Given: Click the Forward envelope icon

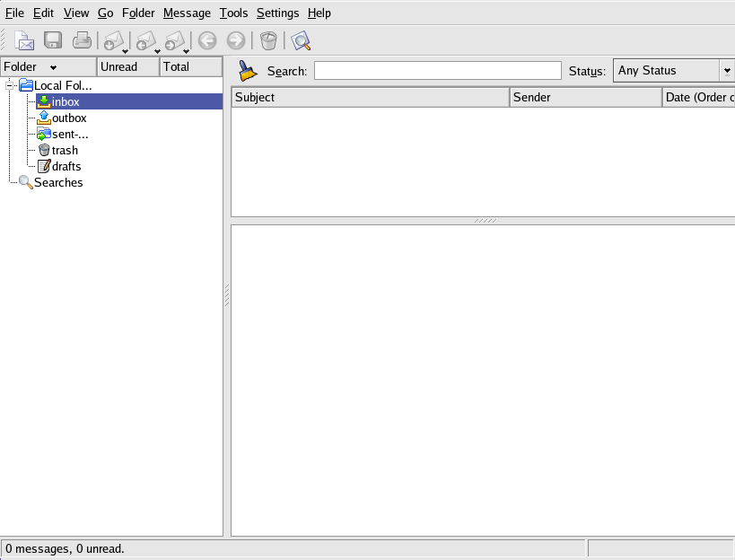Looking at the screenshot, I should click(175, 40).
